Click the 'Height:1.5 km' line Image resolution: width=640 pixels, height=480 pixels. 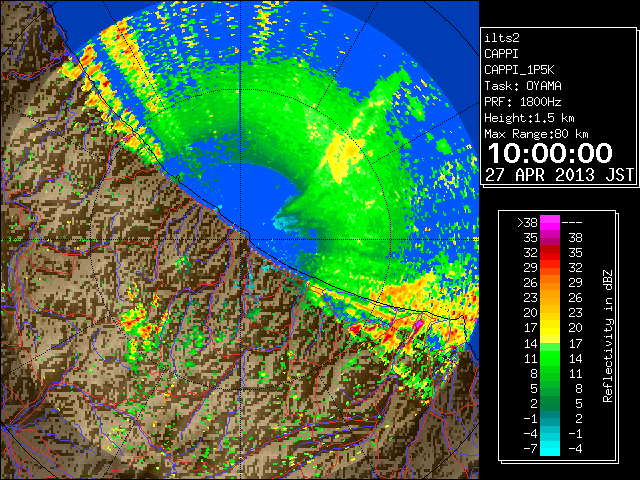[529, 118]
